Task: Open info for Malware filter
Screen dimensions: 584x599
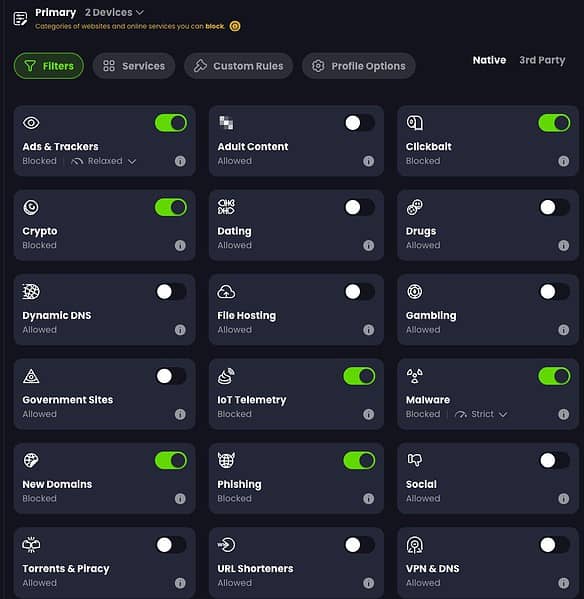Action: 564,414
